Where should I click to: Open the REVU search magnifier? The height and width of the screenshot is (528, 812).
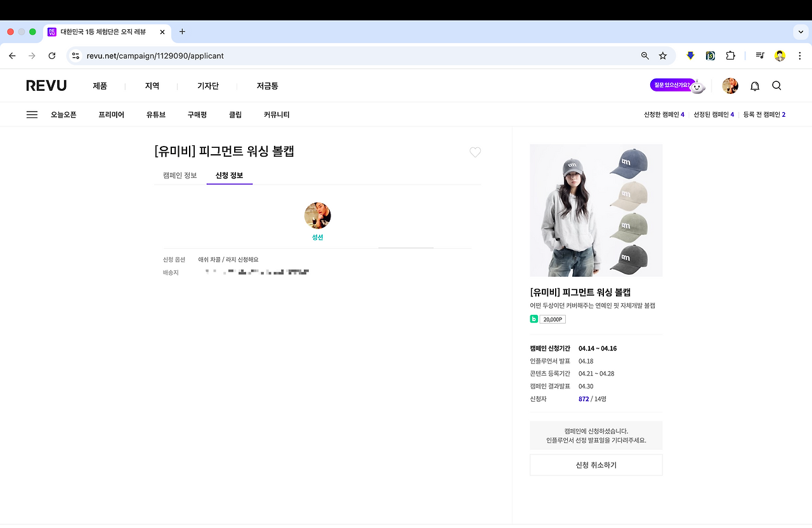pos(776,85)
